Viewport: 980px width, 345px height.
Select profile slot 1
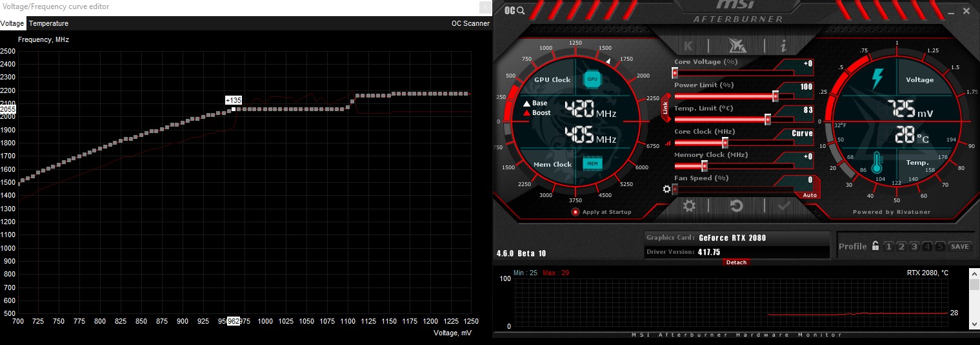[888, 246]
